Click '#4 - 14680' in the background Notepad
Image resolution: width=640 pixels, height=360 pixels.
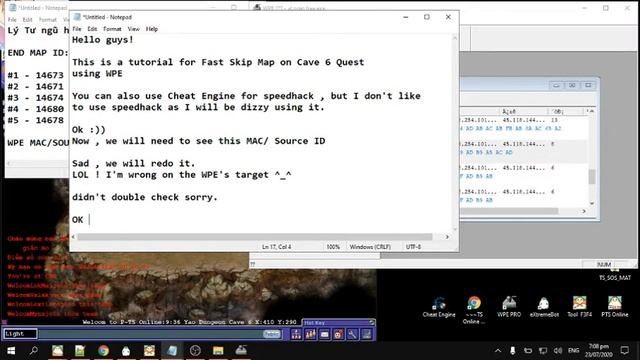pyautogui.click(x=36, y=109)
